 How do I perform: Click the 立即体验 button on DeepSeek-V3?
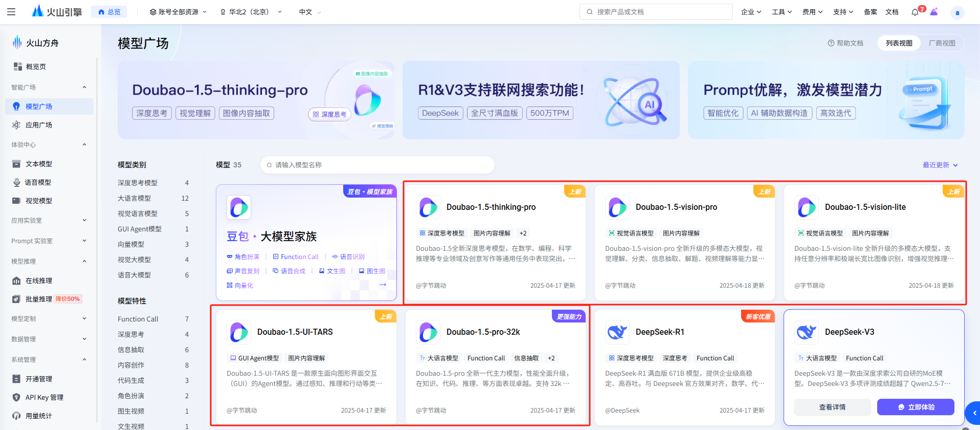pyautogui.click(x=915, y=407)
